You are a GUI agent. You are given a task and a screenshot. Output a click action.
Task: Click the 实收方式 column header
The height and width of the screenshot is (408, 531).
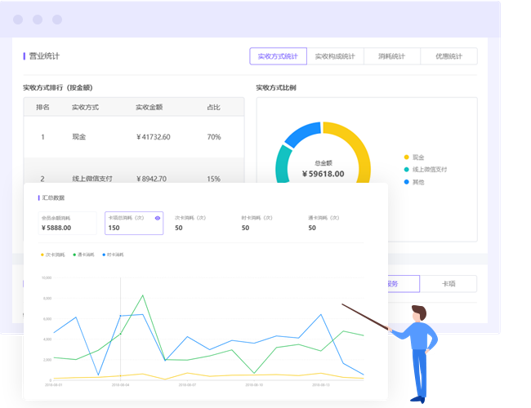(x=85, y=107)
